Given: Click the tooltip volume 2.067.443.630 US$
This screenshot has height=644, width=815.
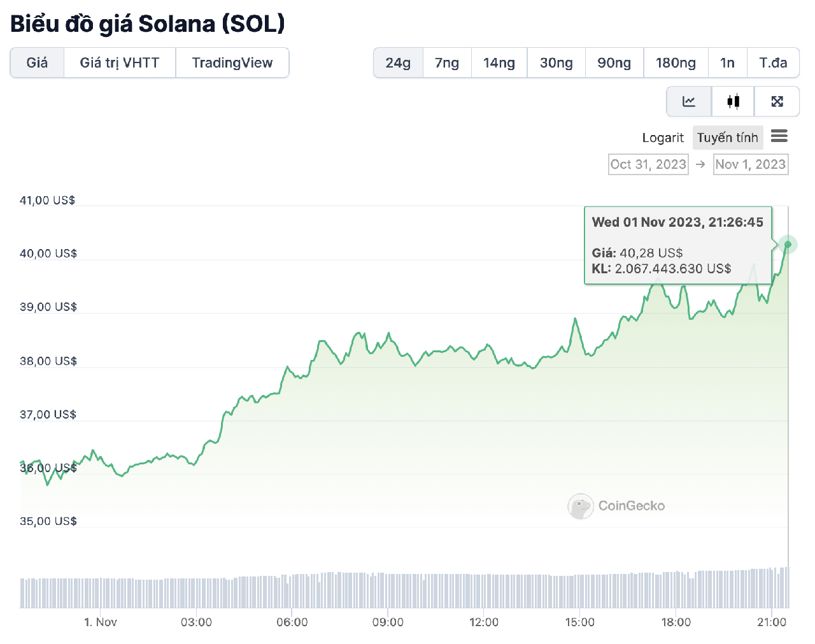Looking at the screenshot, I should (x=673, y=268).
